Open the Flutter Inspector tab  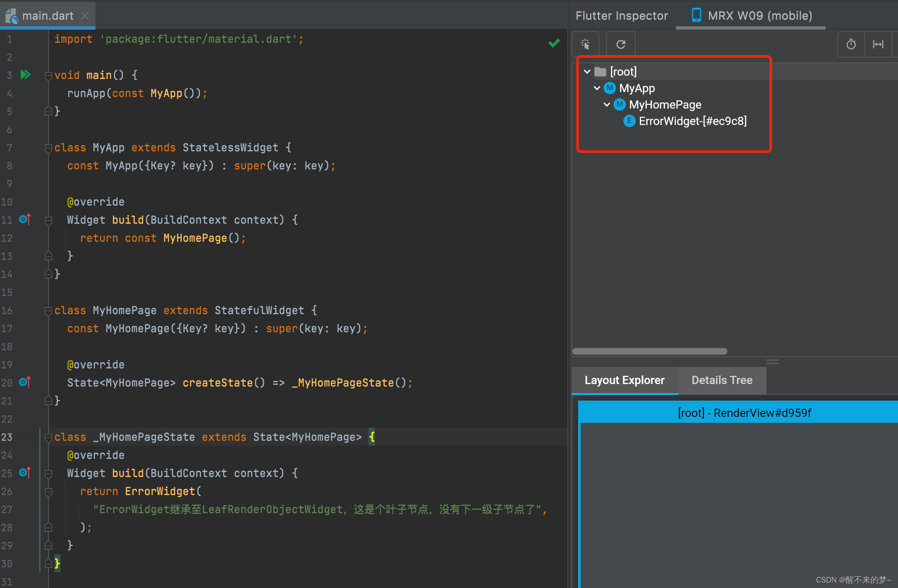click(622, 16)
